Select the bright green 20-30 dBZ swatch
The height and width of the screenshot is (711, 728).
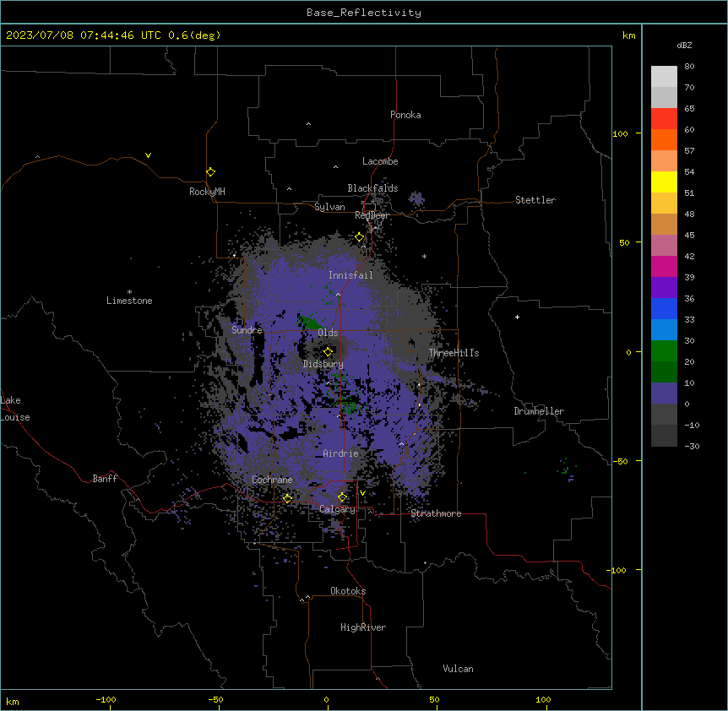tap(664, 351)
